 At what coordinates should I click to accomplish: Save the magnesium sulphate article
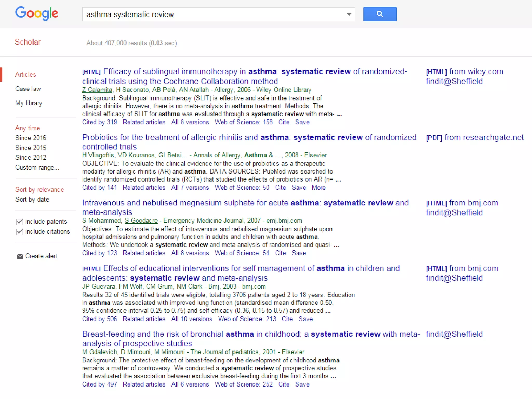click(x=299, y=253)
